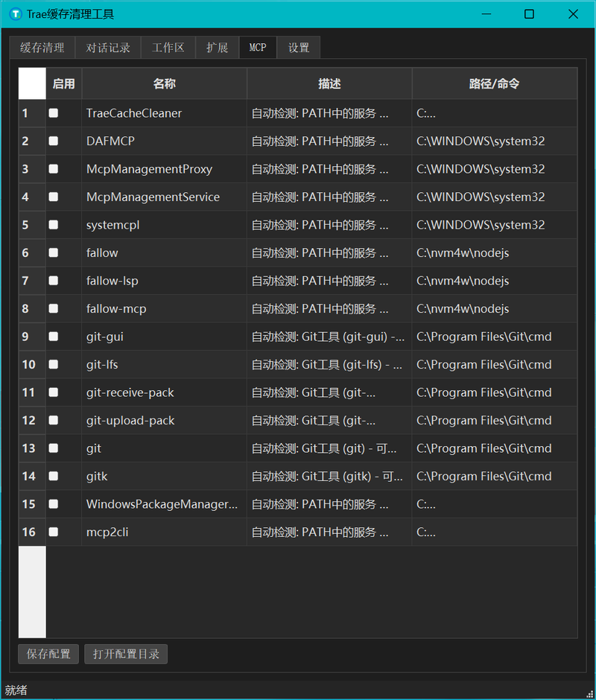Click the systemcpl name cell
Screen dimensions: 596x700
[x=165, y=225]
